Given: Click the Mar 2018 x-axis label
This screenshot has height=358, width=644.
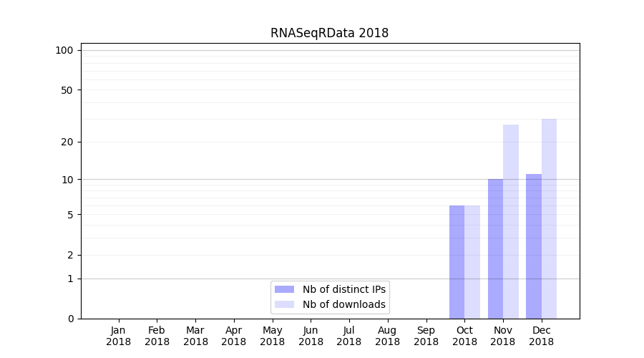Looking at the screenshot, I should [x=195, y=336].
